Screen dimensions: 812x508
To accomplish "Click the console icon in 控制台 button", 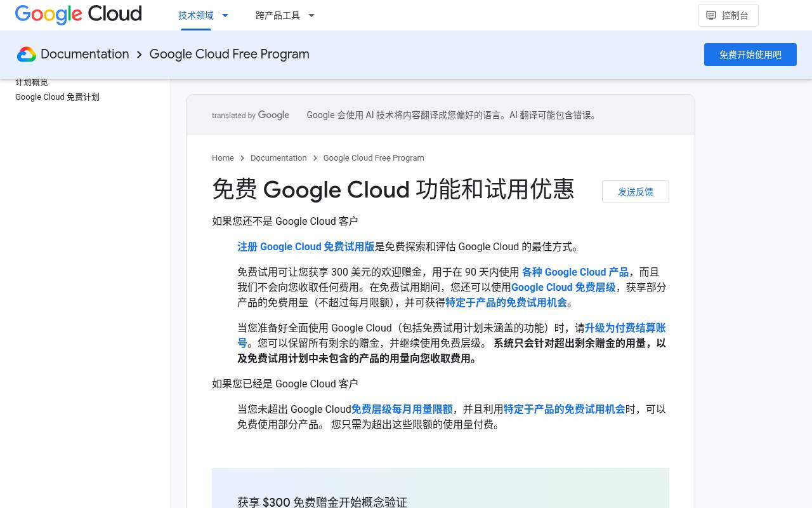I will pos(711,15).
